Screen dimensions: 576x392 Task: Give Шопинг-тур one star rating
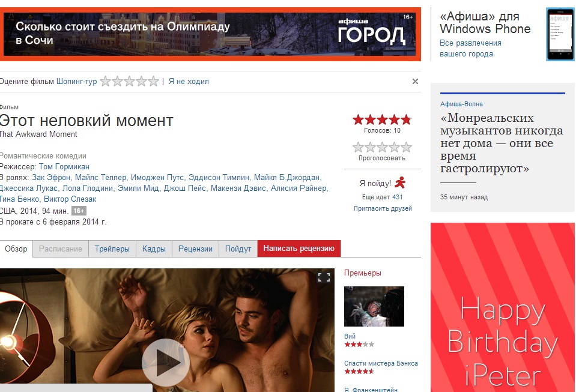point(106,81)
